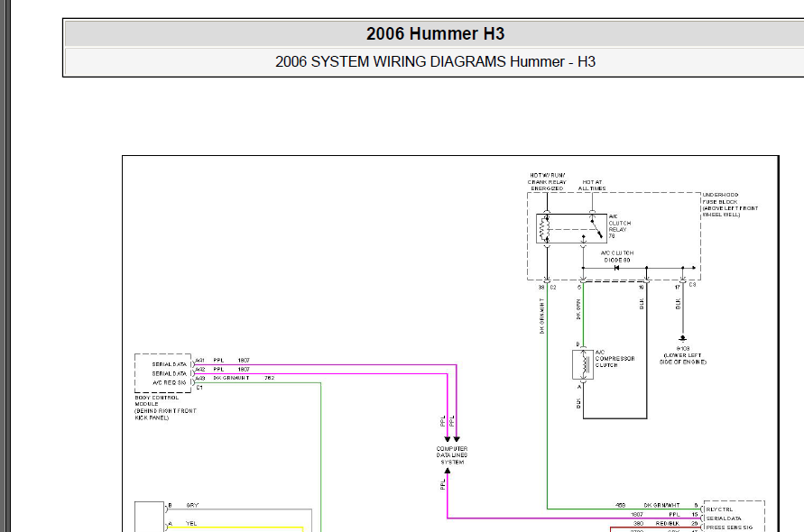Image resolution: width=804 pixels, height=532 pixels.
Task: Click the '2006 Hummer H3' title heading
Action: [435, 34]
